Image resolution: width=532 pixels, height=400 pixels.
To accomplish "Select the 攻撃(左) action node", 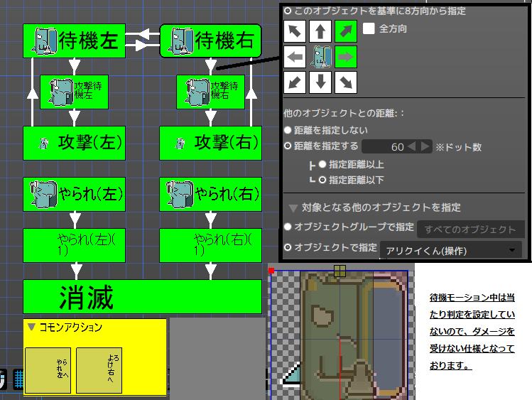I will pos(75,144).
